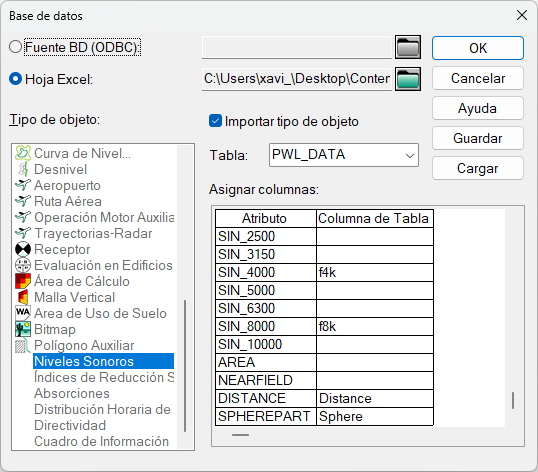Select the Aeropuerto airplane icon
This screenshot has height=472, width=538.
[x=23, y=185]
